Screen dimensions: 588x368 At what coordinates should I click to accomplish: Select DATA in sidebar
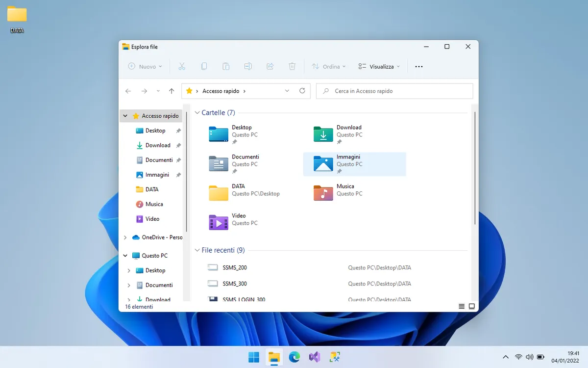click(151, 189)
